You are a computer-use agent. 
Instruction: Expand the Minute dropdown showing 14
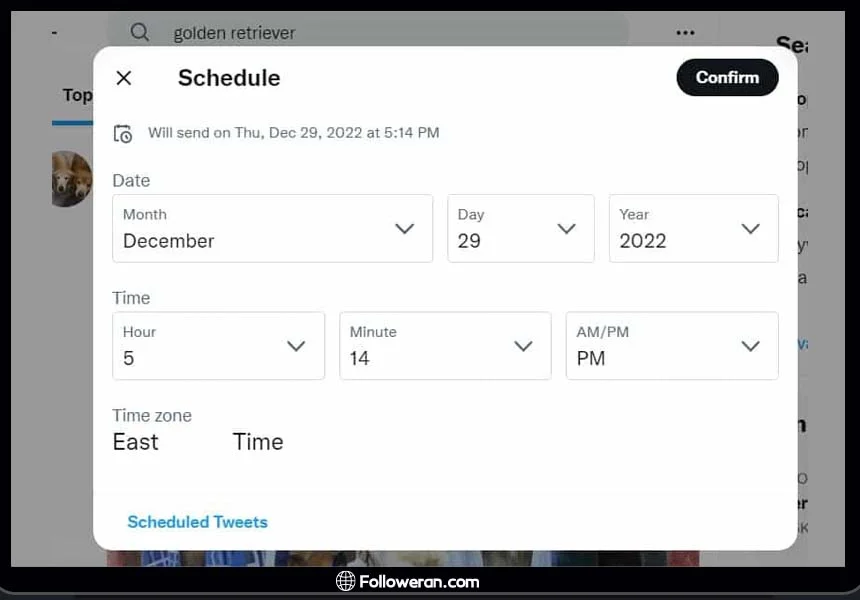445,346
